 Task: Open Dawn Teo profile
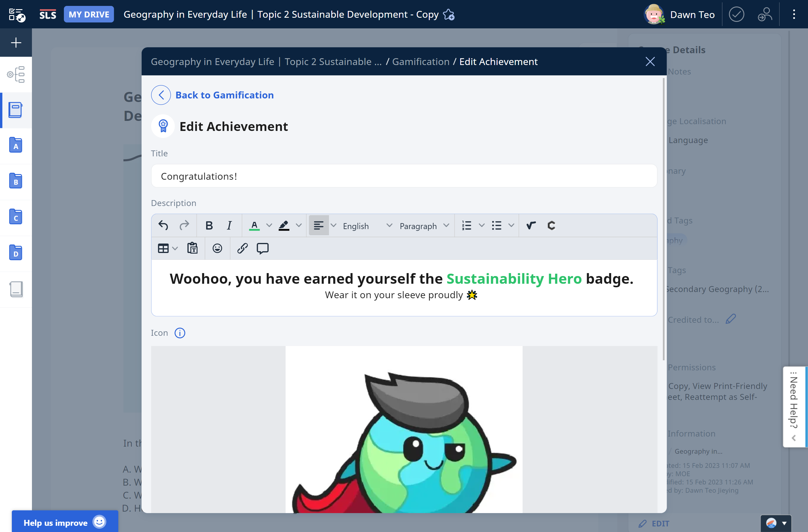pos(680,14)
